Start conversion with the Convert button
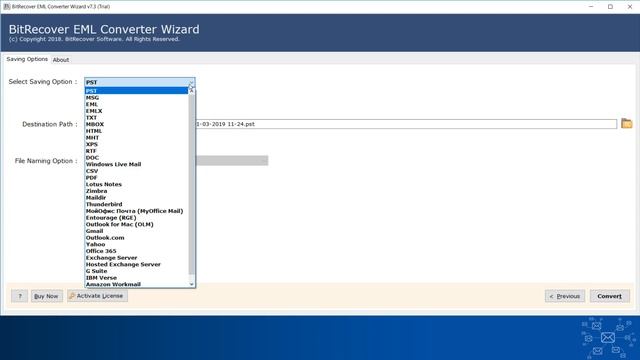 point(609,296)
